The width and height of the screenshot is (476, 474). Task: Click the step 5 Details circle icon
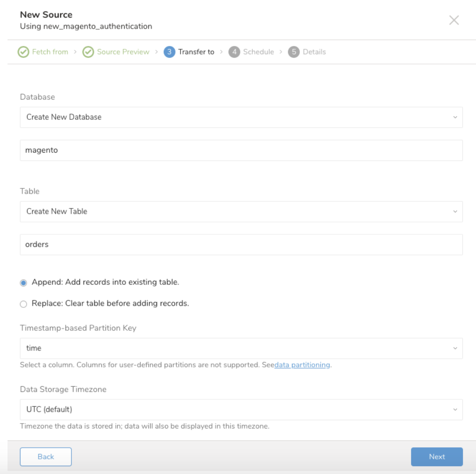pyautogui.click(x=294, y=52)
